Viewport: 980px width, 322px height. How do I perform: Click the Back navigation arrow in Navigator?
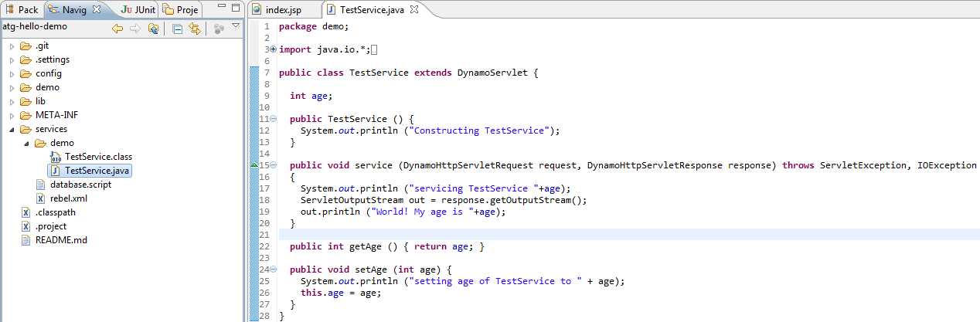[x=117, y=29]
